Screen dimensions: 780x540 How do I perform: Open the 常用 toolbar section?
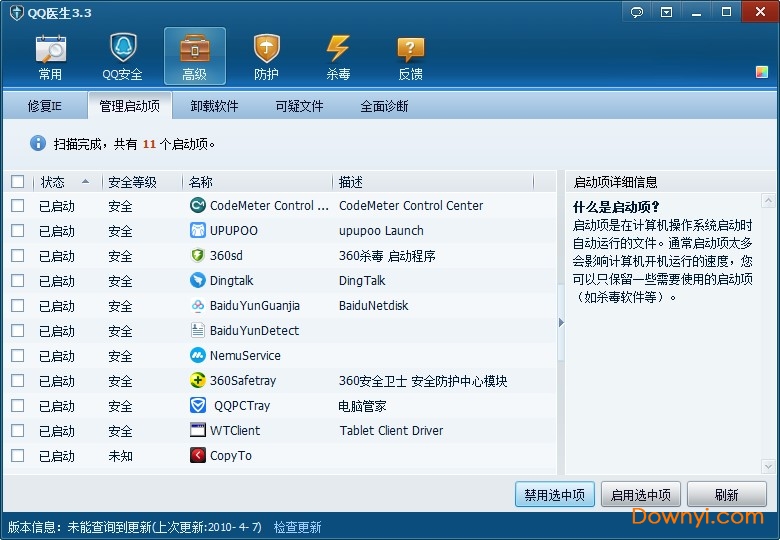pos(51,57)
